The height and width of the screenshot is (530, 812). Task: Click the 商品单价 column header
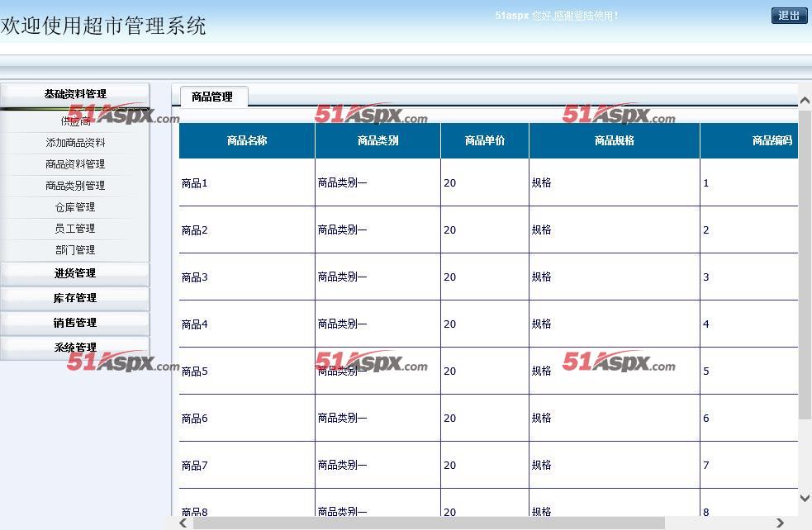(x=484, y=140)
